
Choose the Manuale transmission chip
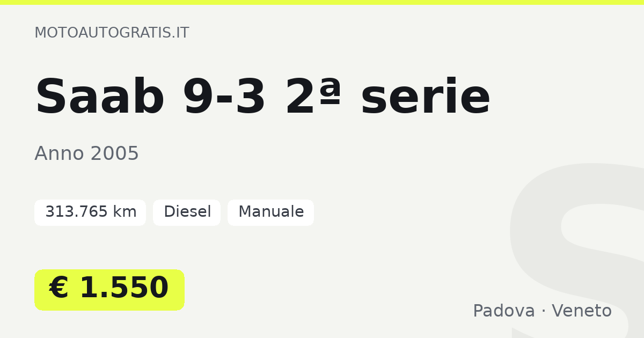[x=270, y=212]
